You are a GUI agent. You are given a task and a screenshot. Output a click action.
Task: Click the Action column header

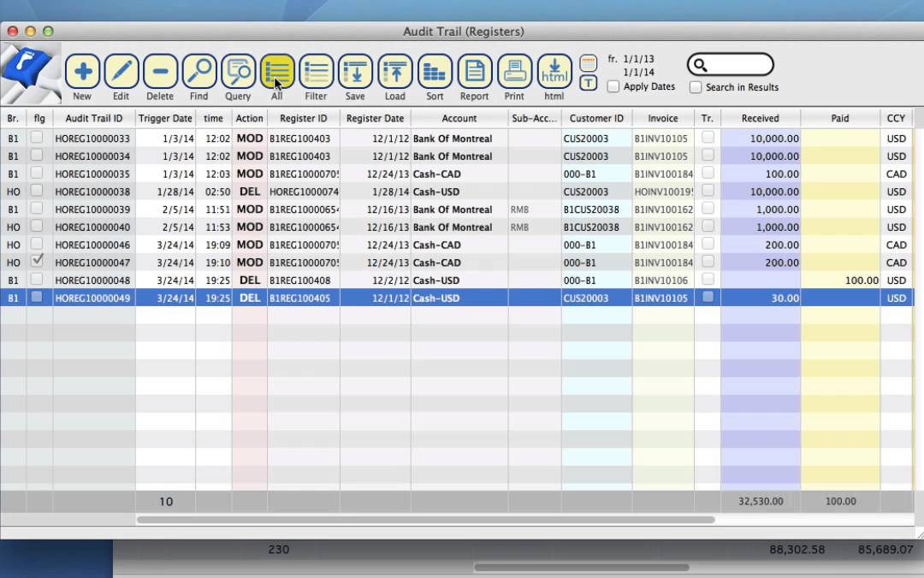(x=249, y=119)
